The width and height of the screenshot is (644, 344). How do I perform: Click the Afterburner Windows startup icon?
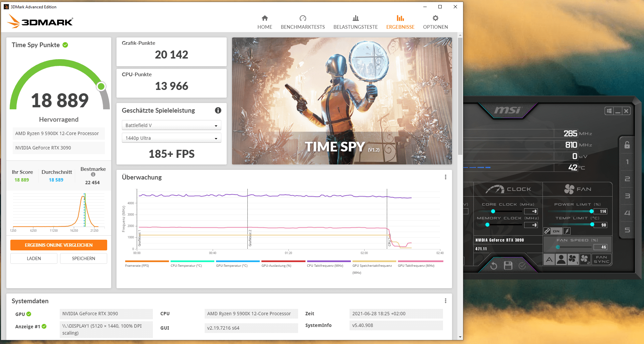pyautogui.click(x=609, y=111)
